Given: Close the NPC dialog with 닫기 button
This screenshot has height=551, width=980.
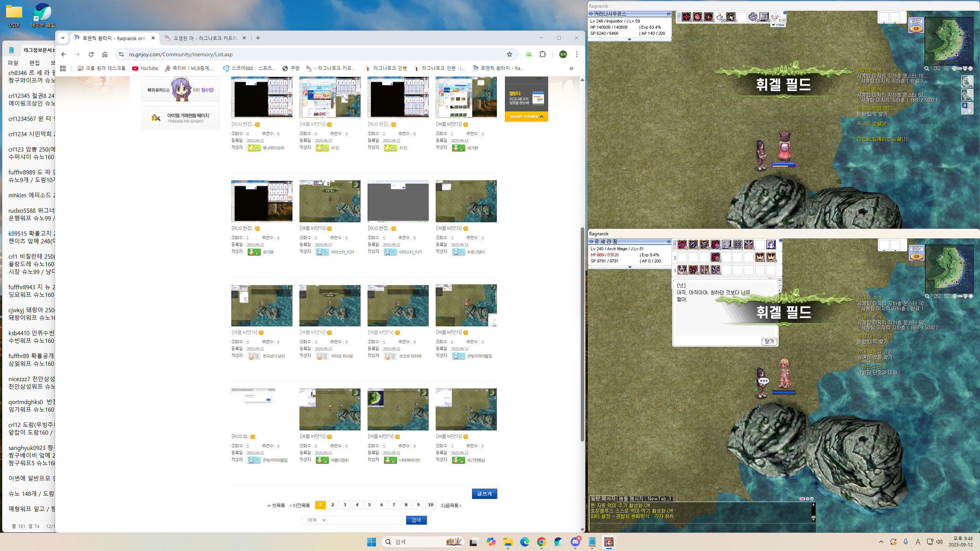Looking at the screenshot, I should point(769,341).
